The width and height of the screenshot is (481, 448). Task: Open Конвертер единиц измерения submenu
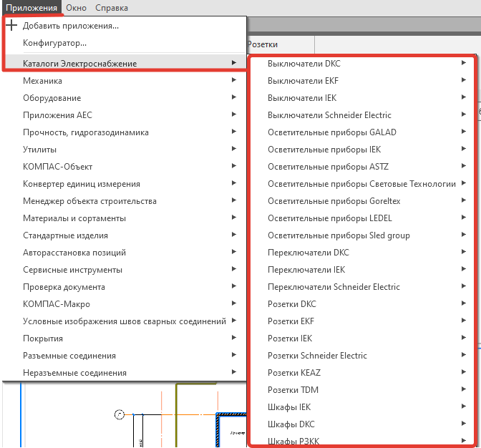82,184
